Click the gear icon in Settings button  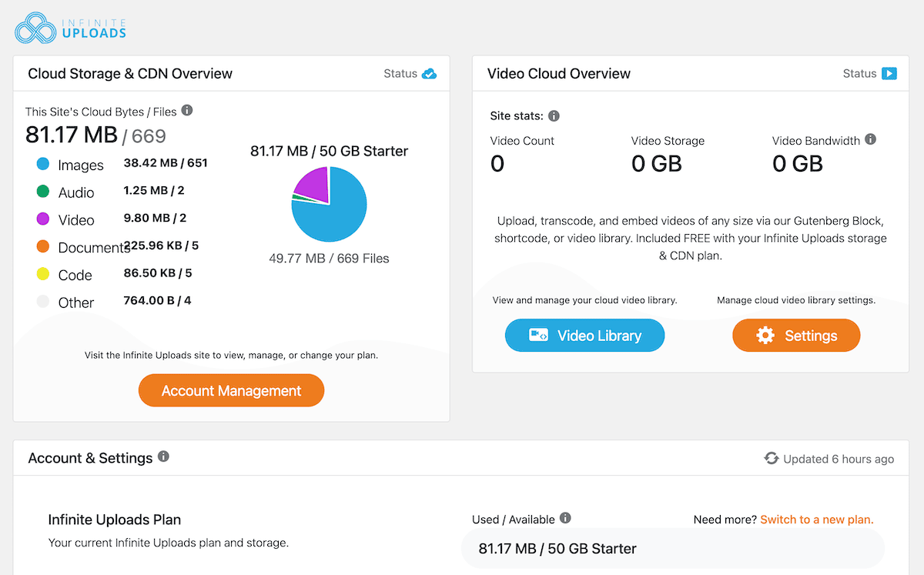(765, 336)
